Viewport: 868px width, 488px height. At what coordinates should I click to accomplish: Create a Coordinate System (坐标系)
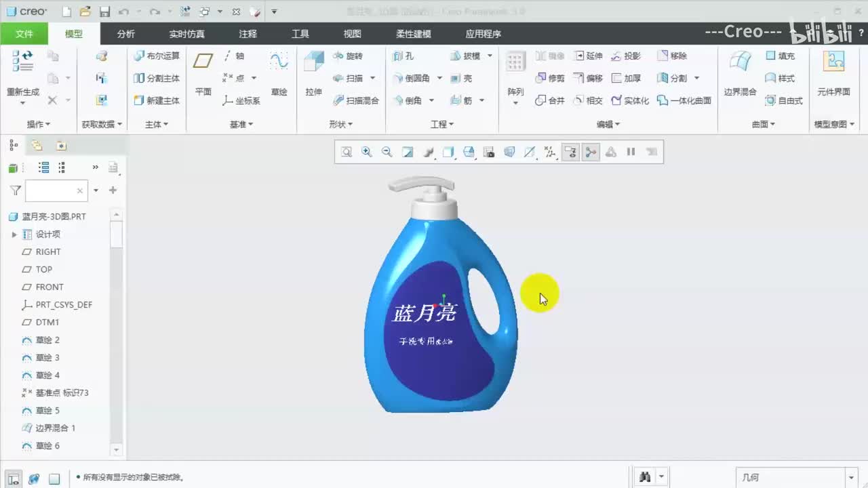241,100
